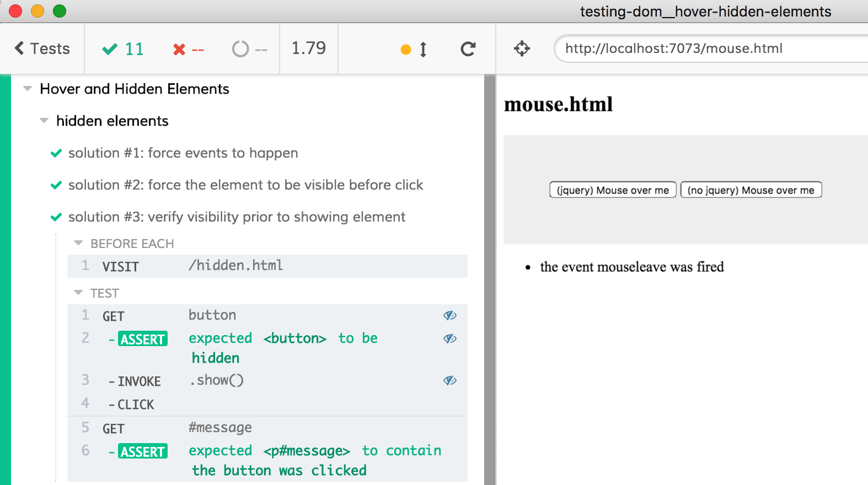The height and width of the screenshot is (485, 868).
Task: Click hidden-eye icon on GET button row
Action: (450, 315)
